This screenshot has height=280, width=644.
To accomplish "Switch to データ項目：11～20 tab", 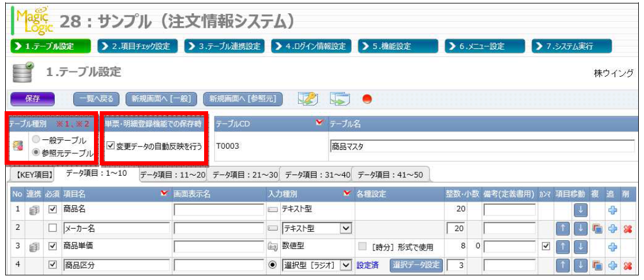I will [x=172, y=175].
